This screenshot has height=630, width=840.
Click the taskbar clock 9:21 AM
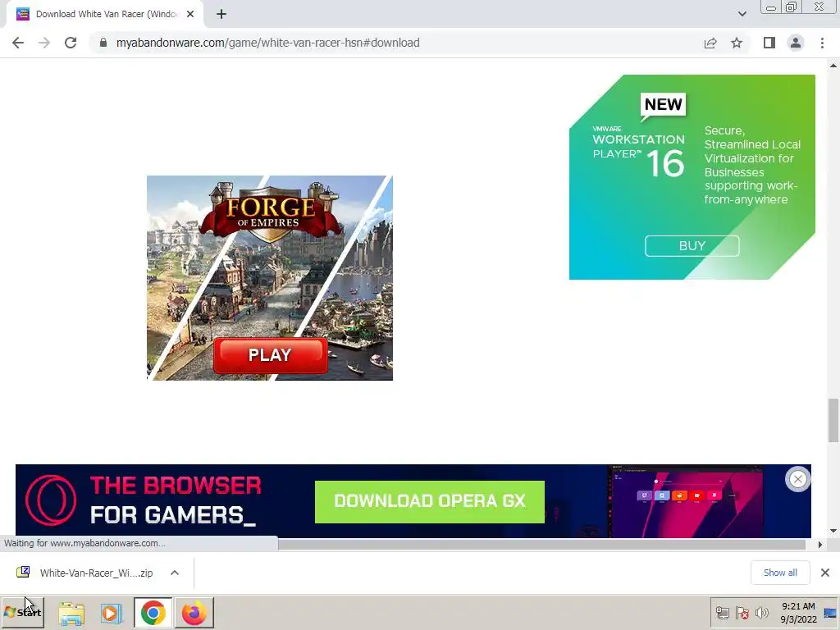coord(798,612)
